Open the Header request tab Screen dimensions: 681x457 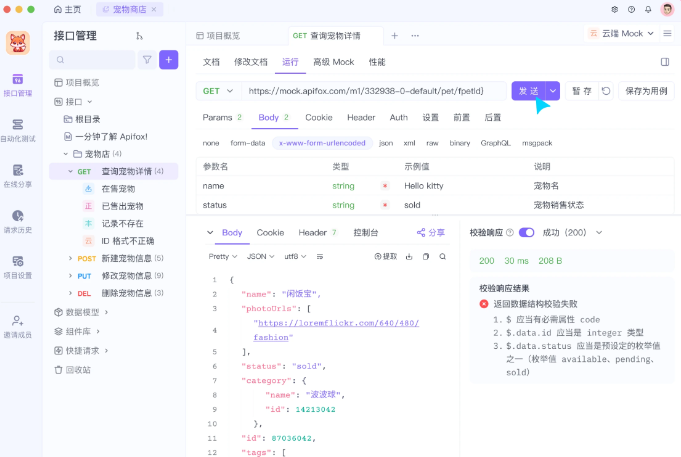(x=361, y=117)
